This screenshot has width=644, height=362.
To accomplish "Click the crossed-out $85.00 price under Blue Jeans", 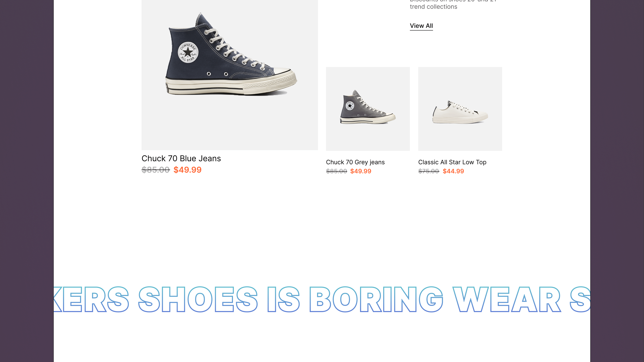I will click(x=155, y=170).
